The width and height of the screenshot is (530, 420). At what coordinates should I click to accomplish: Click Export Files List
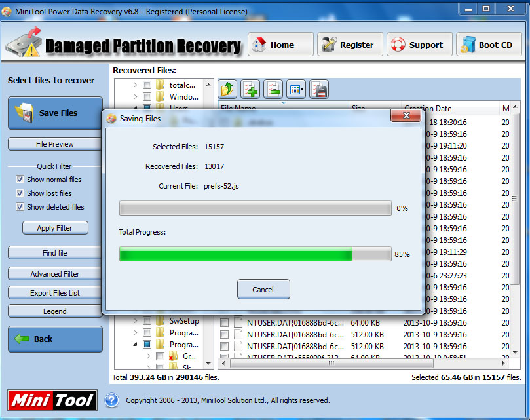point(55,293)
